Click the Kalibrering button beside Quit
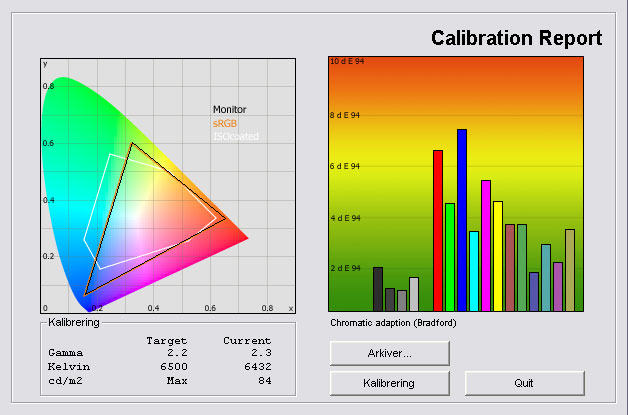The height and width of the screenshot is (415, 628). click(390, 383)
